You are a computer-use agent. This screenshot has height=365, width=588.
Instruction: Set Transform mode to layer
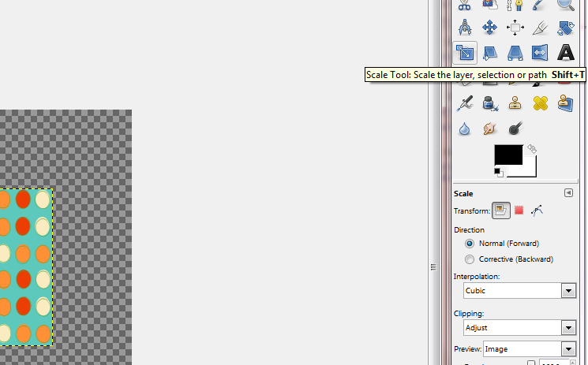500,210
